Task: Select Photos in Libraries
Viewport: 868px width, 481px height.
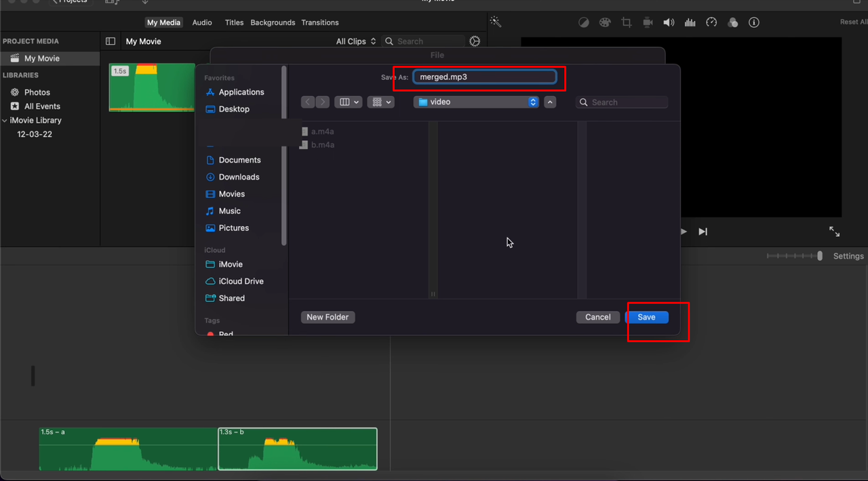Action: coord(37,92)
